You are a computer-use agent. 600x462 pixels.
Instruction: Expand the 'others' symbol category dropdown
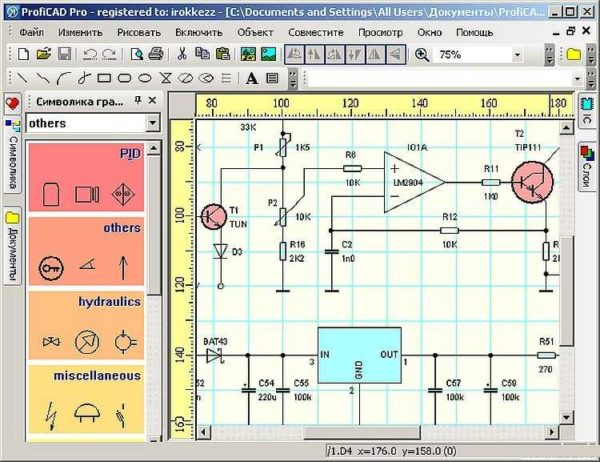152,122
